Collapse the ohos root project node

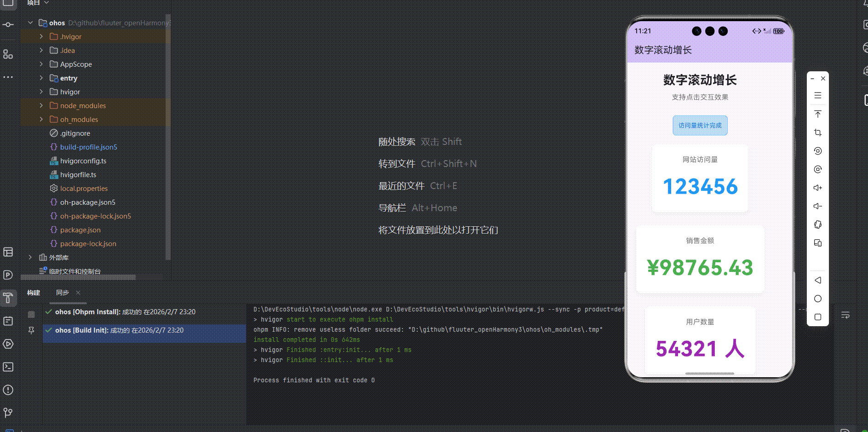(x=30, y=23)
